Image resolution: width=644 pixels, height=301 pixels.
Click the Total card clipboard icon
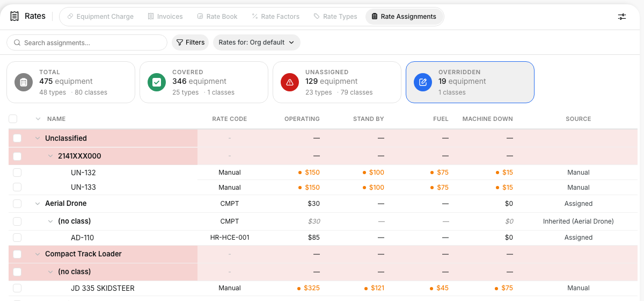pyautogui.click(x=23, y=82)
